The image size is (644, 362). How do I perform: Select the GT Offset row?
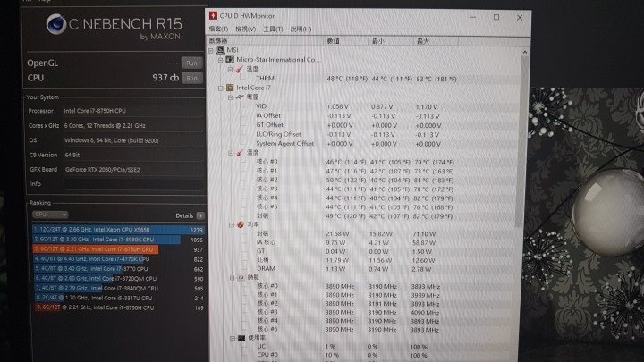tap(348, 125)
